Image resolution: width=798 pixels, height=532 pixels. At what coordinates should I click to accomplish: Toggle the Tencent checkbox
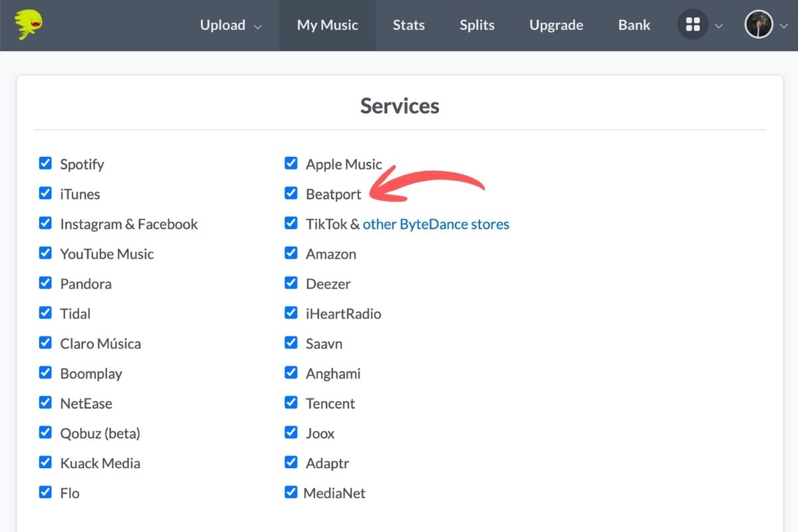(291, 402)
